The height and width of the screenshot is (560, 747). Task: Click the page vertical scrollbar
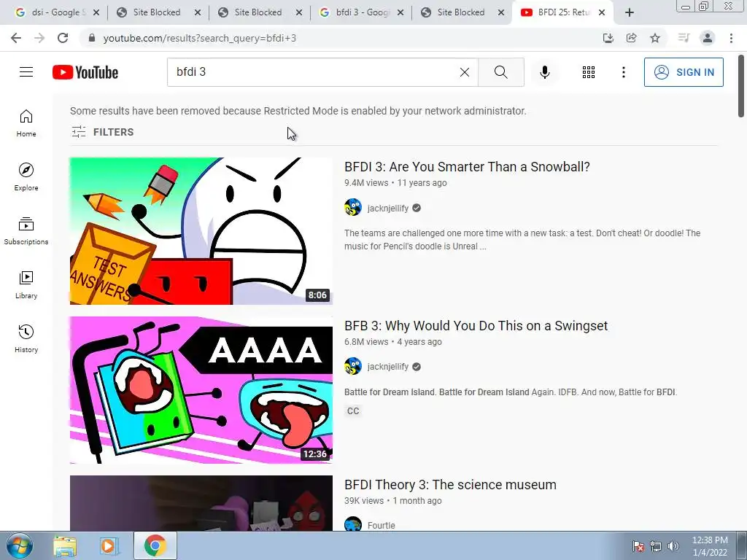tap(741, 86)
